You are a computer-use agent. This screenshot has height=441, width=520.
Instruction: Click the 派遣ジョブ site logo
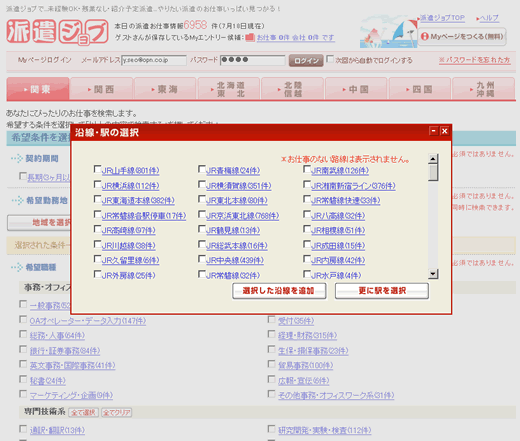pyautogui.click(x=57, y=31)
